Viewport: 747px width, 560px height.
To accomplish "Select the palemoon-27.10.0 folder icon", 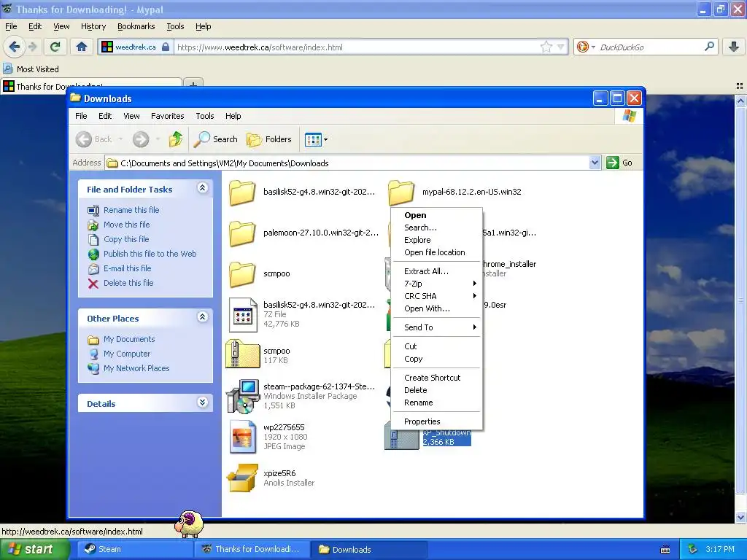I will (x=242, y=233).
